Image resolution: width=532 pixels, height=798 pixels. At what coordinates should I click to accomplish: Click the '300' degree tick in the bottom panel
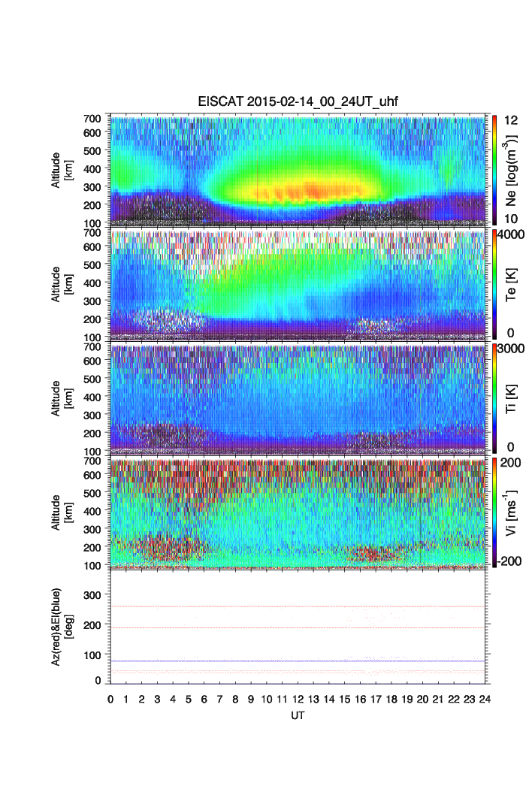click(92, 594)
